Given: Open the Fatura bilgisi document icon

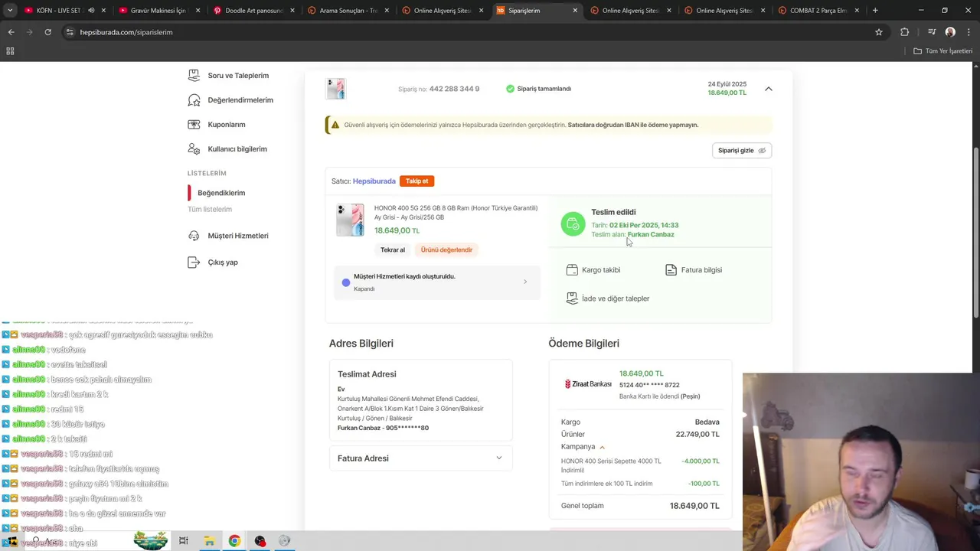Looking at the screenshot, I should (x=671, y=270).
